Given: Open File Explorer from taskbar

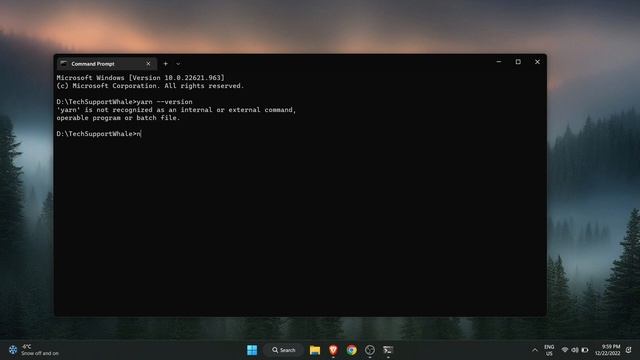Looking at the screenshot, I should (315, 350).
